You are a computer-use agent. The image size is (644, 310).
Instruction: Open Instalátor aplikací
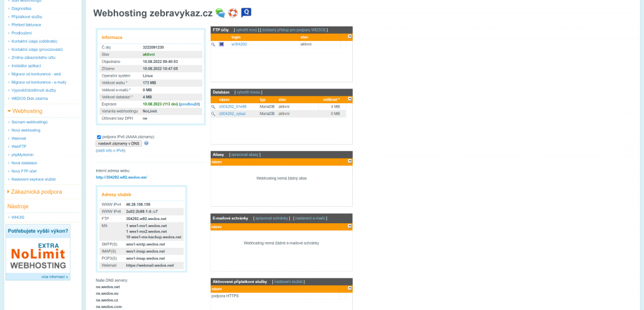coord(26,65)
